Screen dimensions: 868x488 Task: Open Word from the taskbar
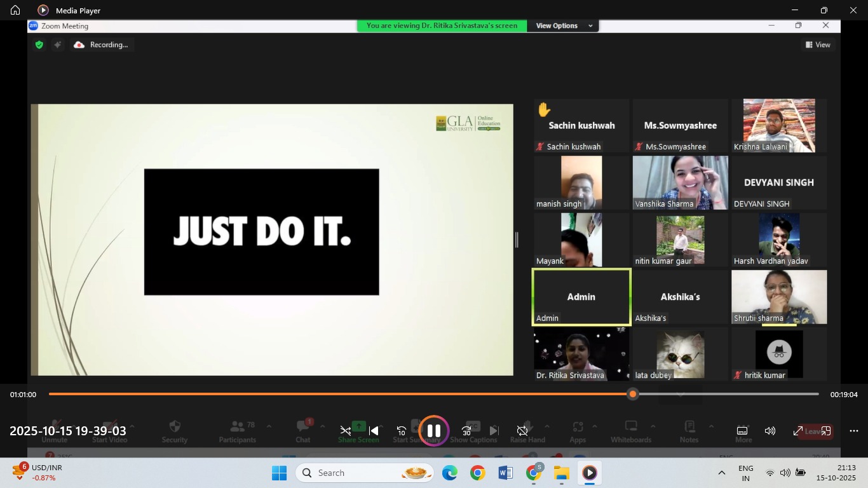coord(506,473)
